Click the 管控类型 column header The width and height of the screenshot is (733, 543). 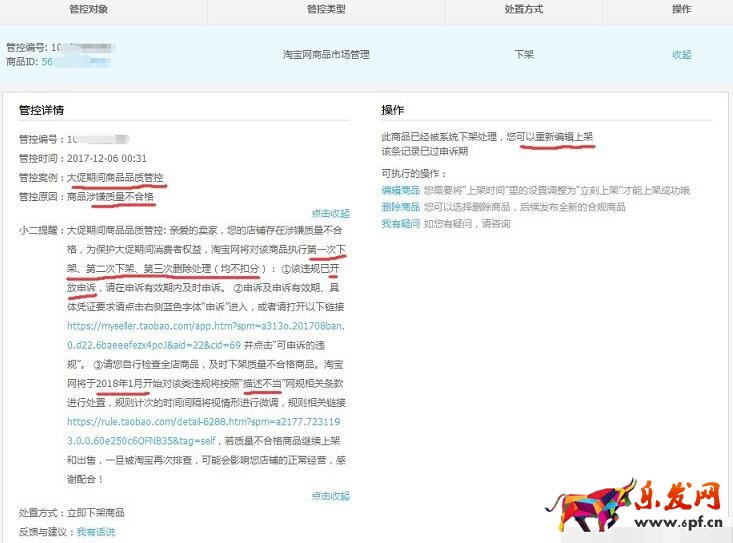[327, 9]
